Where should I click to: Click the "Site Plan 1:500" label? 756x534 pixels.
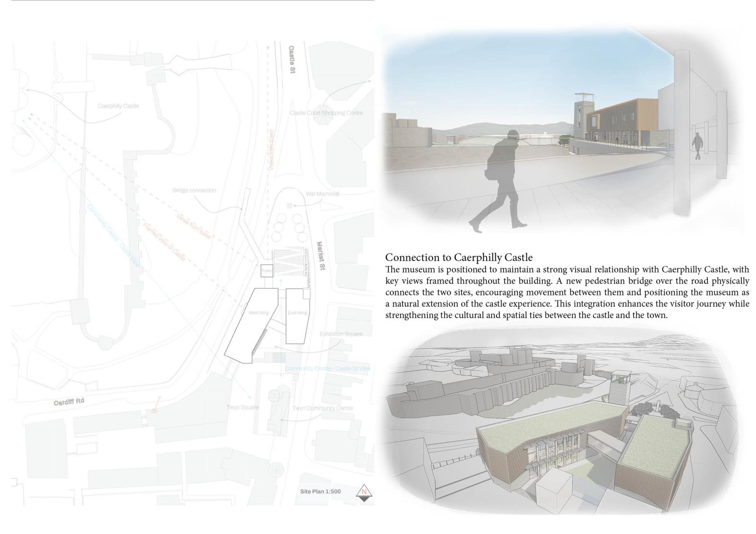coord(320,491)
